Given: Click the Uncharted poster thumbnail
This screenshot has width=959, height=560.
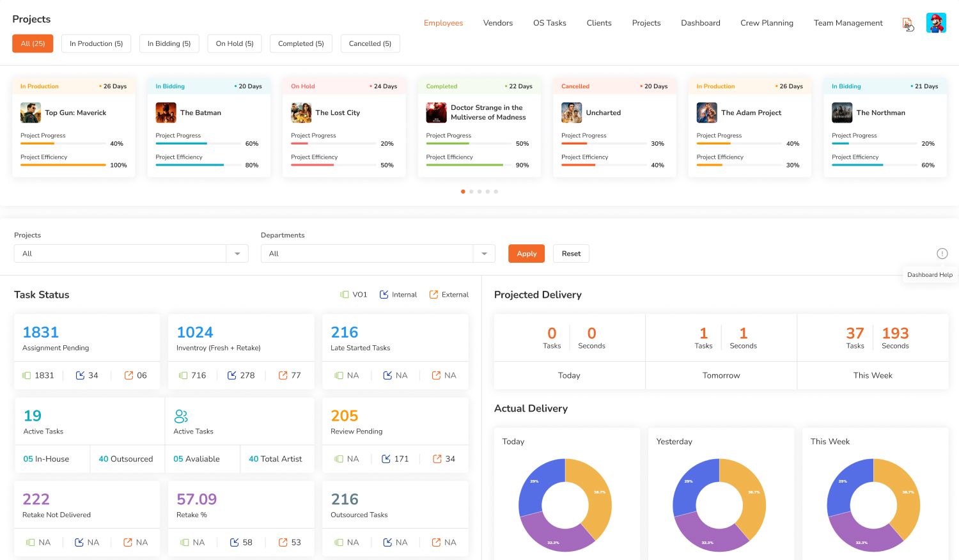Looking at the screenshot, I should point(572,113).
